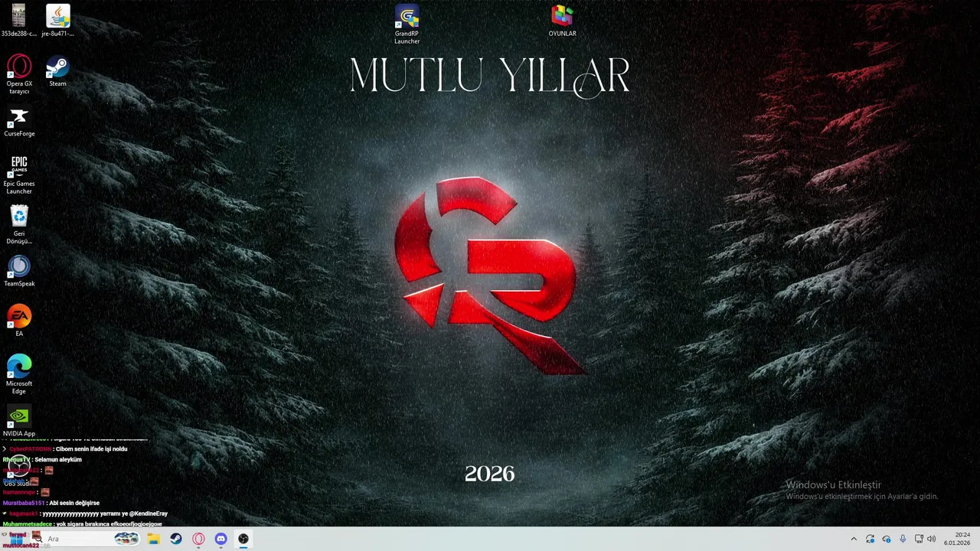
Task: Click the microphone tray icon
Action: coord(903,539)
